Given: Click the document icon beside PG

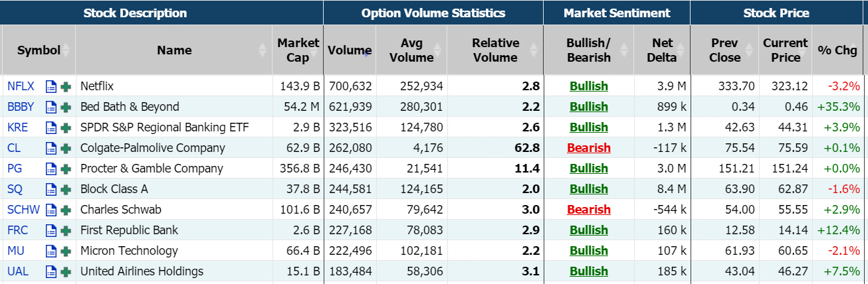Looking at the screenshot, I should point(51,169).
